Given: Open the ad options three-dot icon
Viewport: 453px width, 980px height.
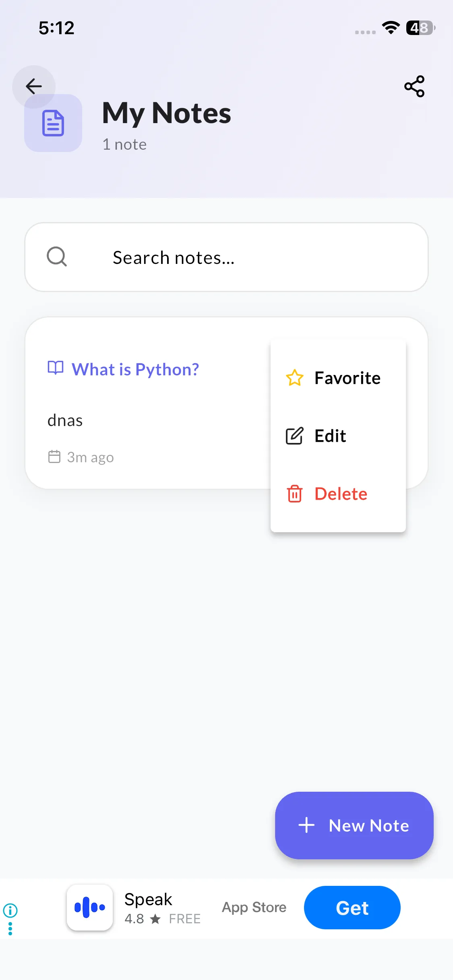Looking at the screenshot, I should (x=10, y=929).
